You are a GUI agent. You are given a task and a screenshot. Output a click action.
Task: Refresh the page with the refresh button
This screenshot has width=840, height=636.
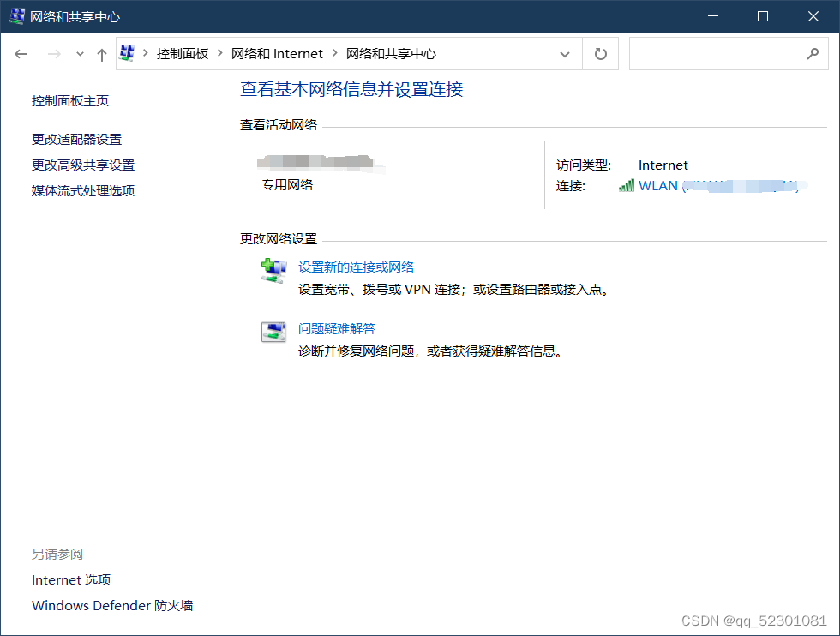pyautogui.click(x=601, y=54)
